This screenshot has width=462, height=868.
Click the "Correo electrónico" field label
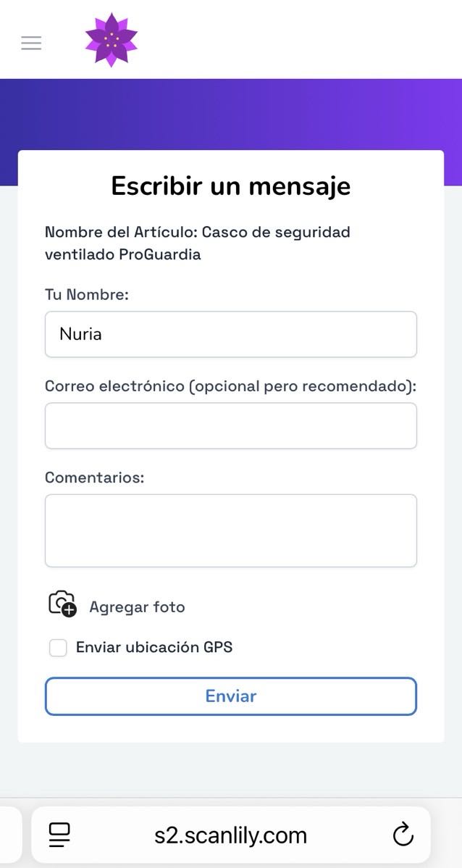pos(230,386)
